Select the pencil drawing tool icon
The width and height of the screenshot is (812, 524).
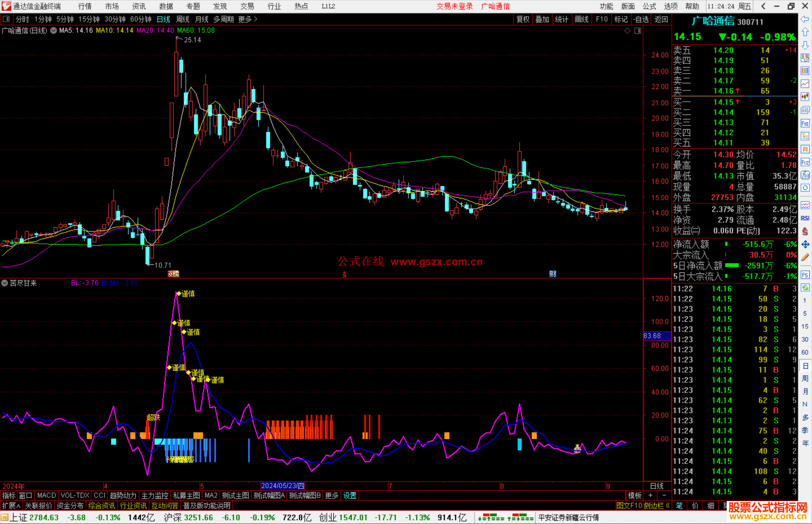coord(805,257)
